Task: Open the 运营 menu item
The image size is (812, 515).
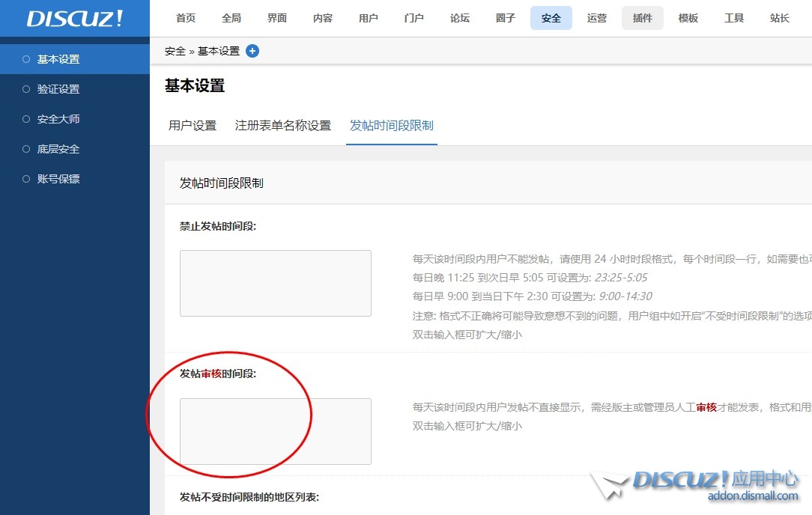Action: point(597,18)
